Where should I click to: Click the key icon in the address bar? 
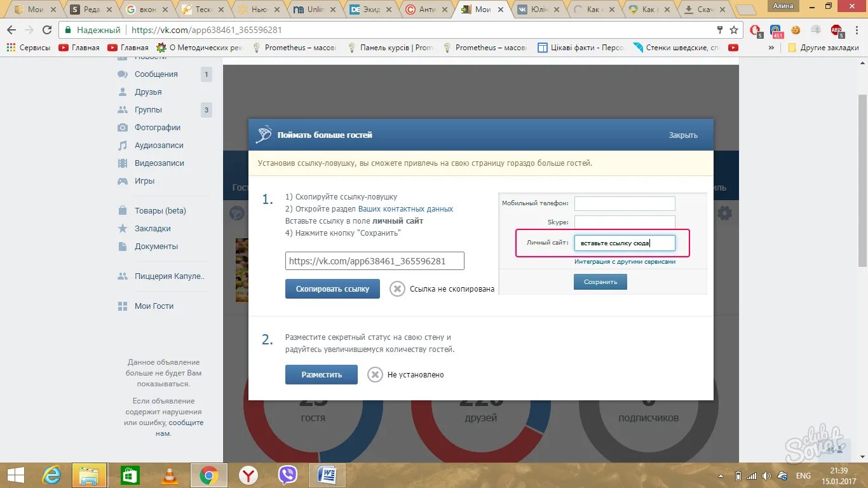click(x=720, y=30)
